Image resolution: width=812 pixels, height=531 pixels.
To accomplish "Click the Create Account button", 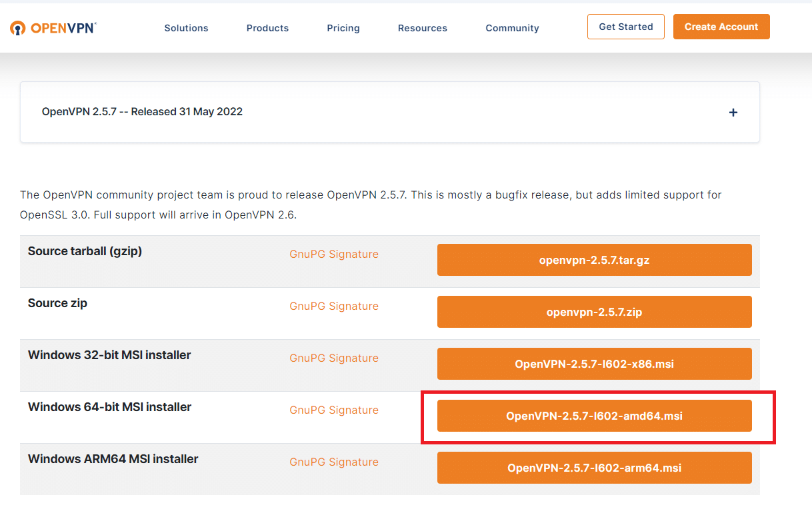I will pyautogui.click(x=721, y=27).
